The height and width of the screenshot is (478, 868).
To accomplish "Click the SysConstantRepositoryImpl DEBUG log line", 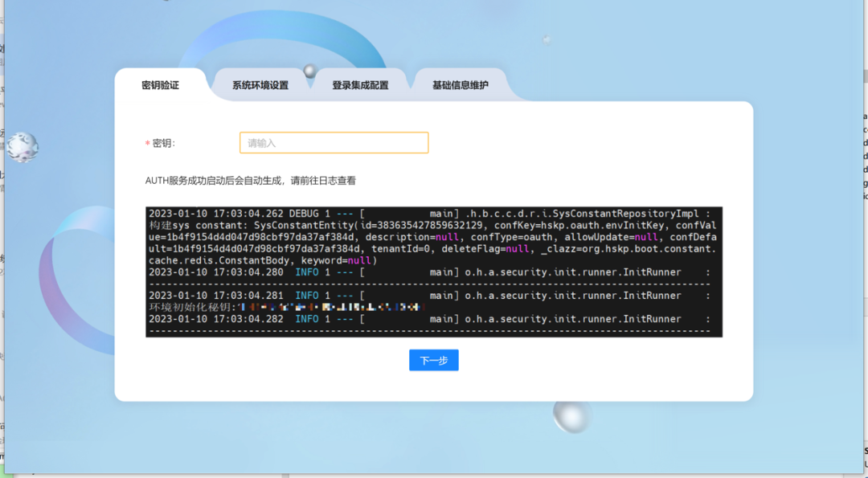I will [x=429, y=214].
